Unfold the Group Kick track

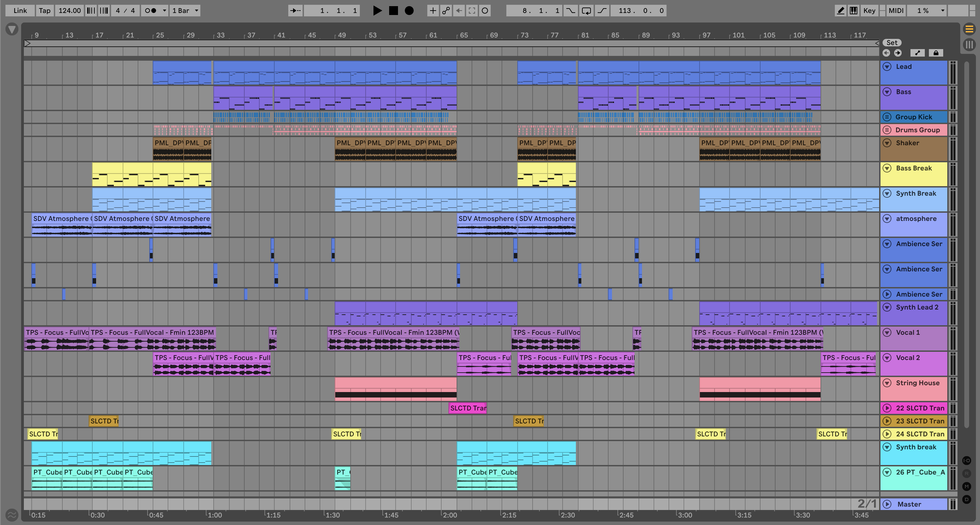tap(887, 117)
